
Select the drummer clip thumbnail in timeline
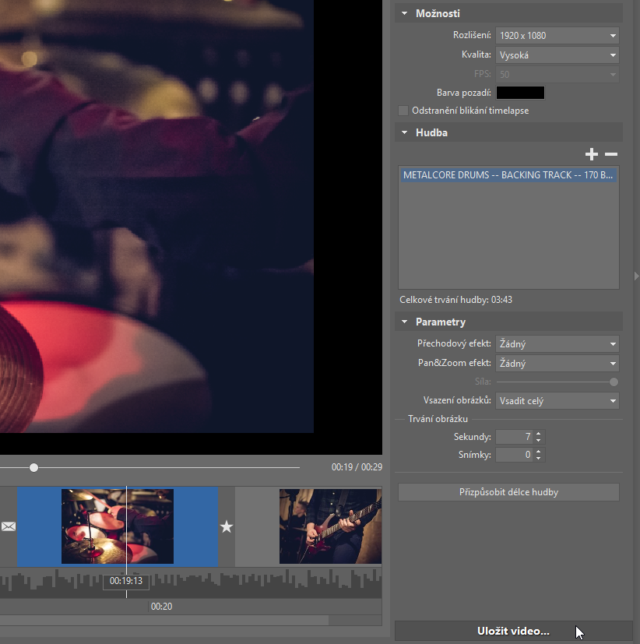(x=117, y=526)
